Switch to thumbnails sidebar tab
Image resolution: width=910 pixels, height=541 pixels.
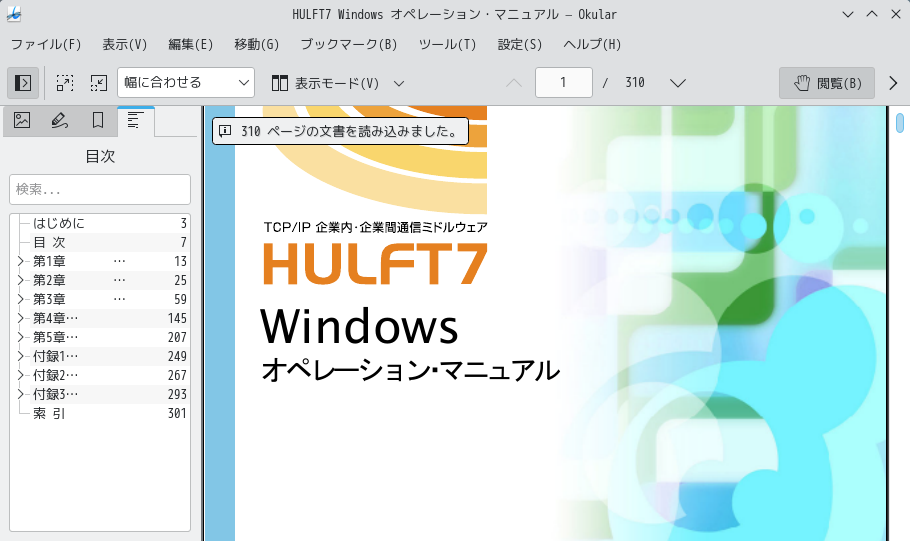click(x=22, y=120)
